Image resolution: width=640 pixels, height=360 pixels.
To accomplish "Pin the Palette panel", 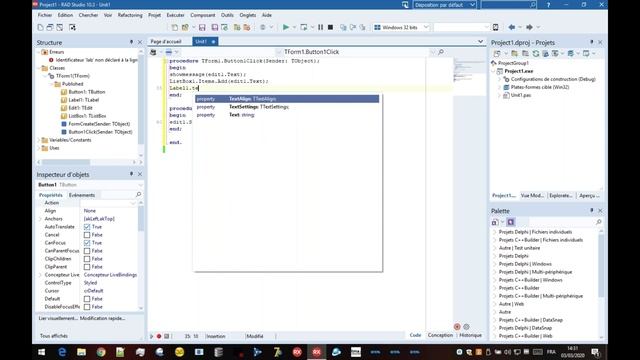I will [592, 211].
